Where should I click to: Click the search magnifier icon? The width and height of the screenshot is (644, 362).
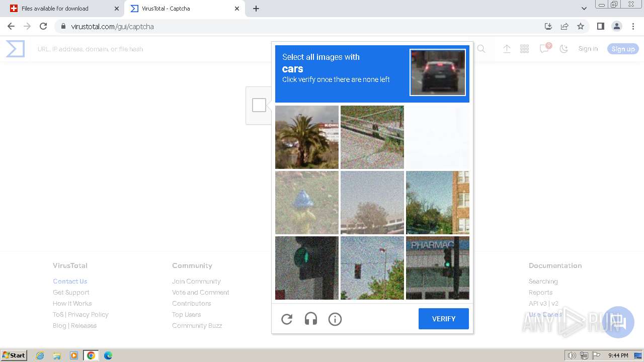pos(481,49)
